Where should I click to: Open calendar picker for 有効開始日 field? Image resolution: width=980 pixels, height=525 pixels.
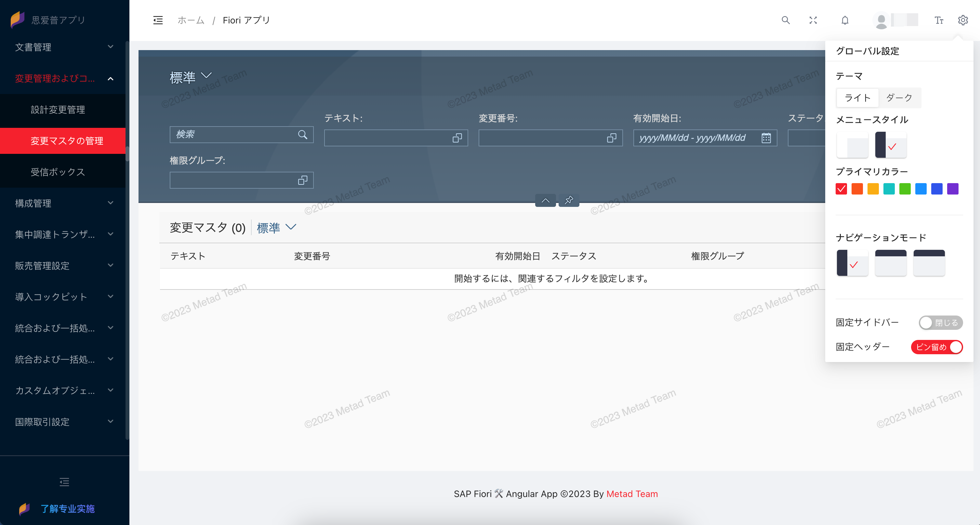(766, 138)
